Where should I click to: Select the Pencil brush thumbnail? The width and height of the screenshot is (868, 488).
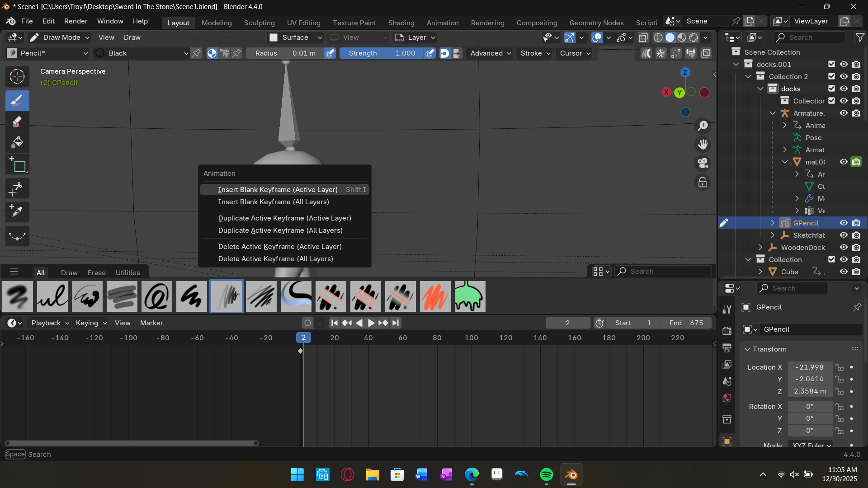pos(226,296)
